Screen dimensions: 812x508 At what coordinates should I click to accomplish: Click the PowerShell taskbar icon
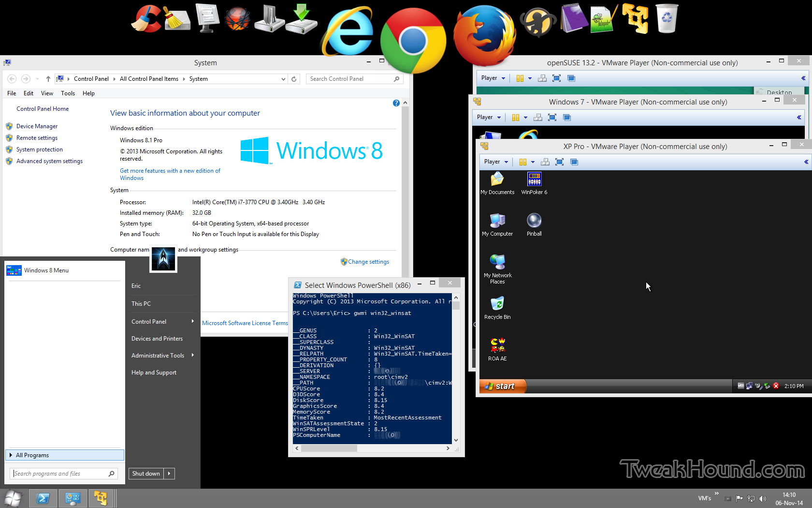[43, 498]
